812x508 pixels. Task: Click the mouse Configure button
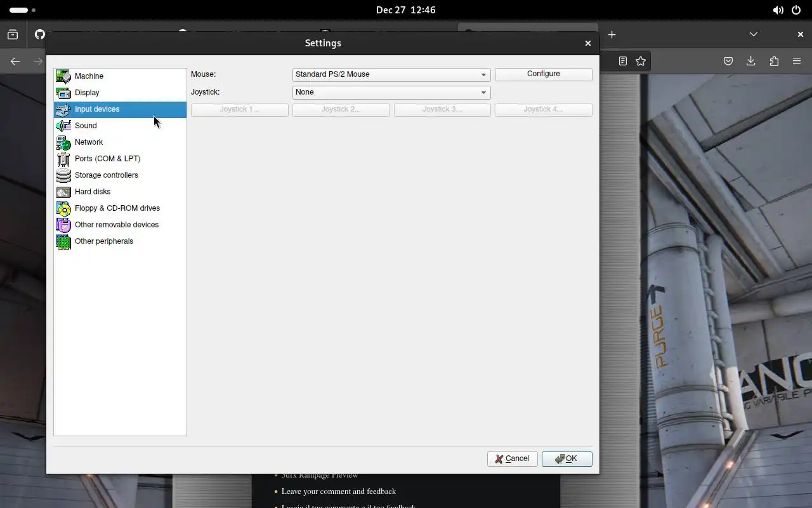(x=544, y=74)
